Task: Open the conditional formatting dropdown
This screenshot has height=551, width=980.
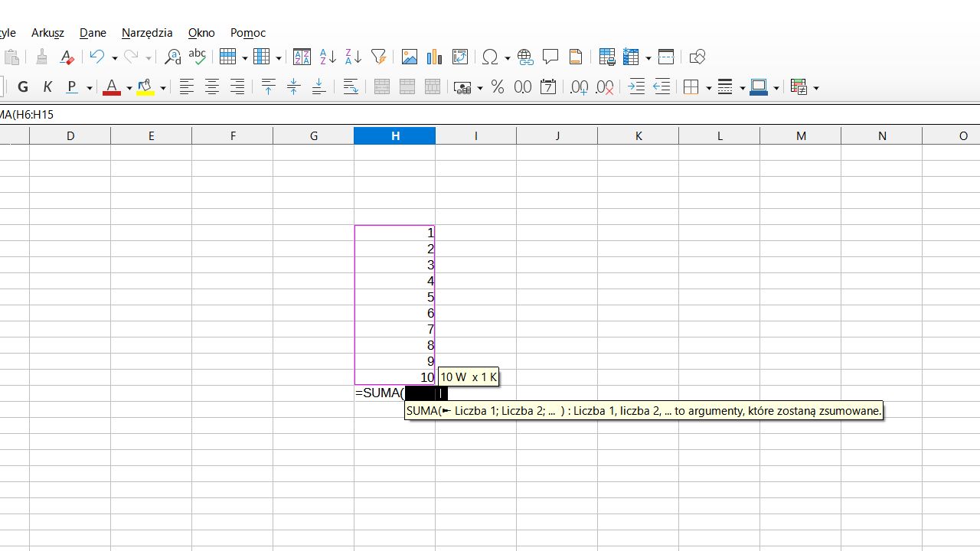Action: coord(816,87)
